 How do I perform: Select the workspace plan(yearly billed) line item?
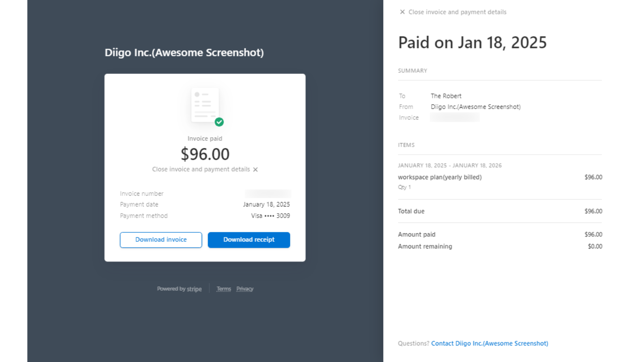pyautogui.click(x=440, y=177)
